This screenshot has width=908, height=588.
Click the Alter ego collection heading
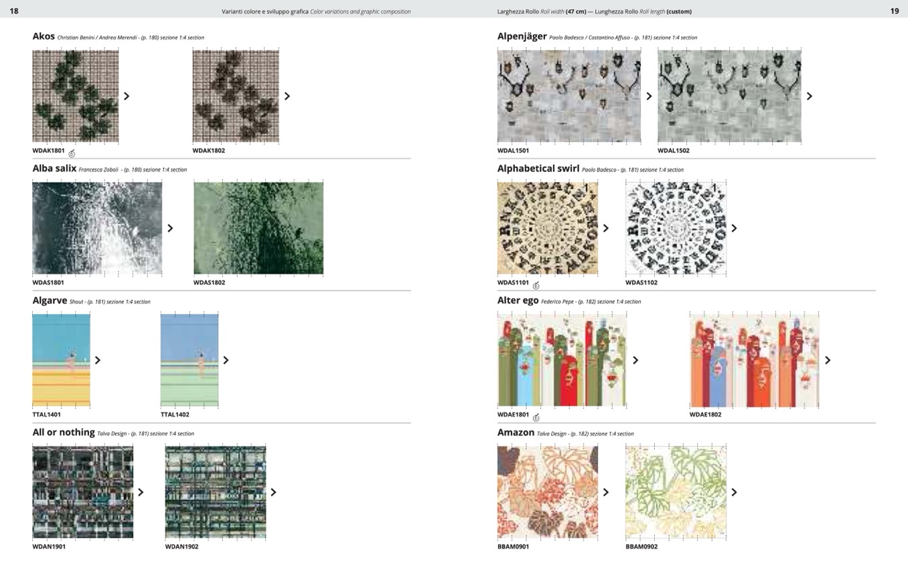coord(518,301)
